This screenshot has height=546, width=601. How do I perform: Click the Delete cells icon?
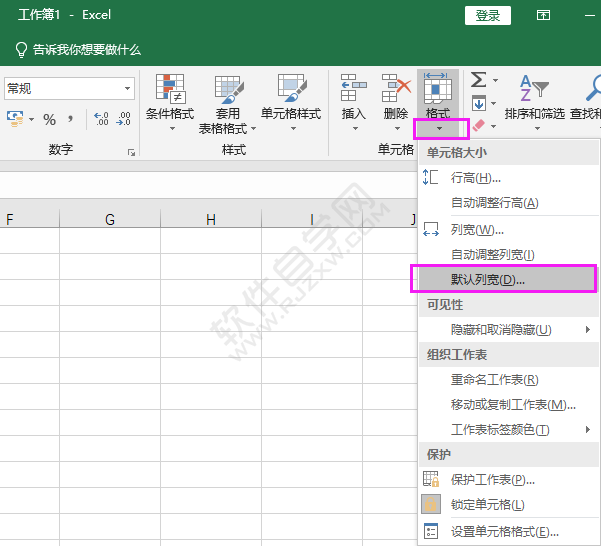point(396,88)
